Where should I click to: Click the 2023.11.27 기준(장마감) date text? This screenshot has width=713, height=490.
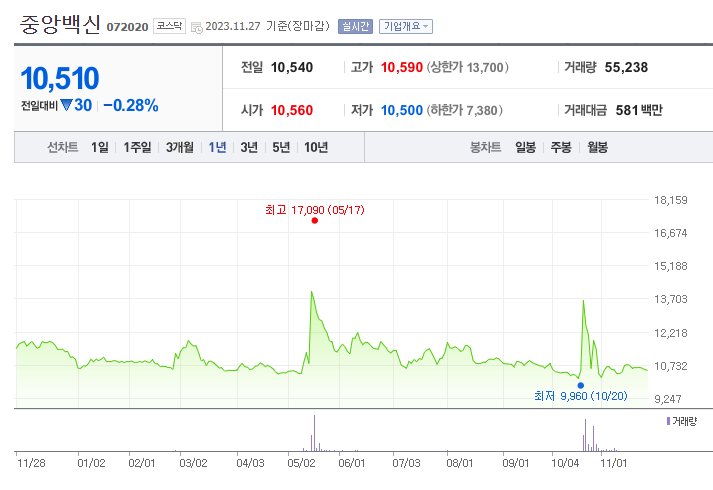click(x=267, y=26)
